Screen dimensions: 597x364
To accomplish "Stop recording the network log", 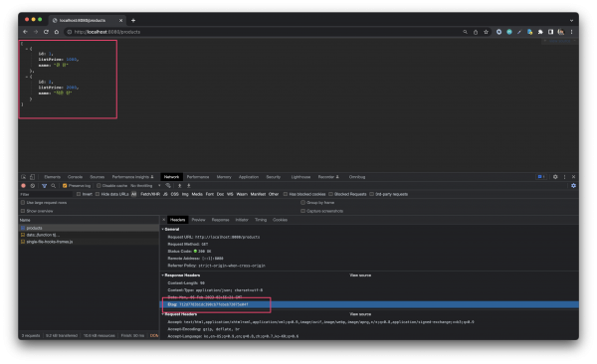I will click(x=23, y=186).
